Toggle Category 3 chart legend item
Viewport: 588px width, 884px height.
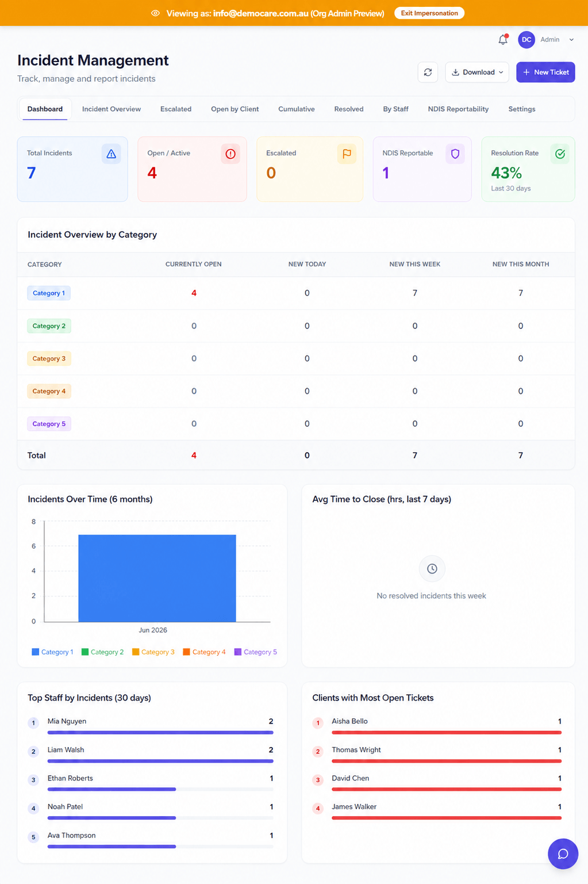[153, 652]
